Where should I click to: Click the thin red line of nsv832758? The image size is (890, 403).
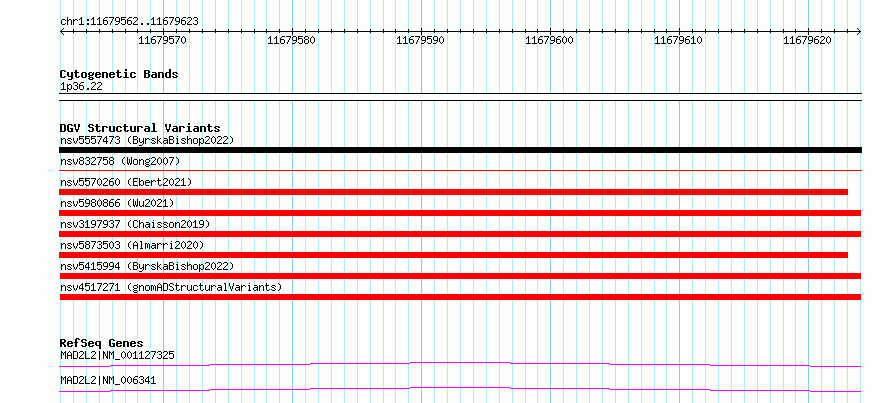(x=460, y=170)
